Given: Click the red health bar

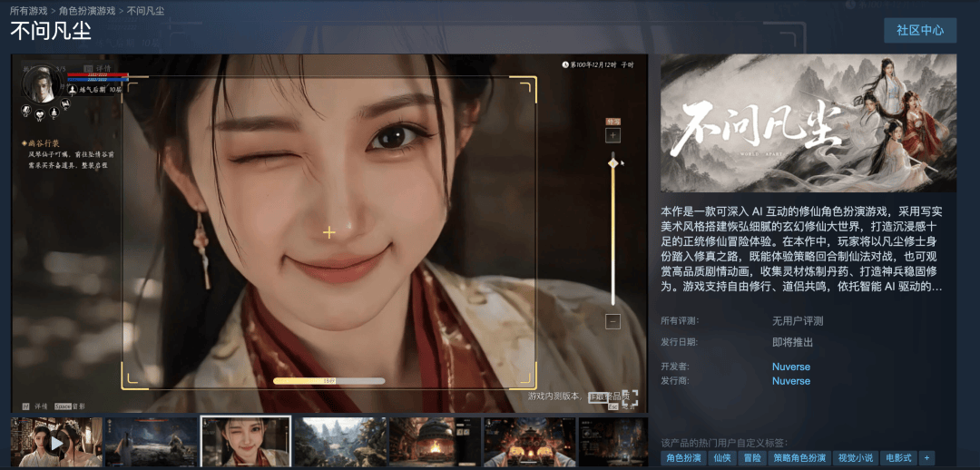Looking at the screenshot, I should tap(98, 74).
